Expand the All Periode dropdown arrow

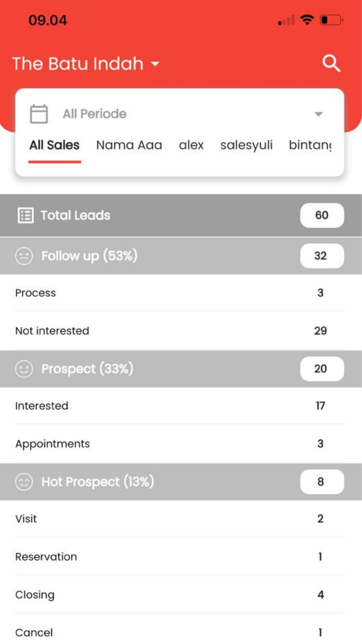point(319,114)
